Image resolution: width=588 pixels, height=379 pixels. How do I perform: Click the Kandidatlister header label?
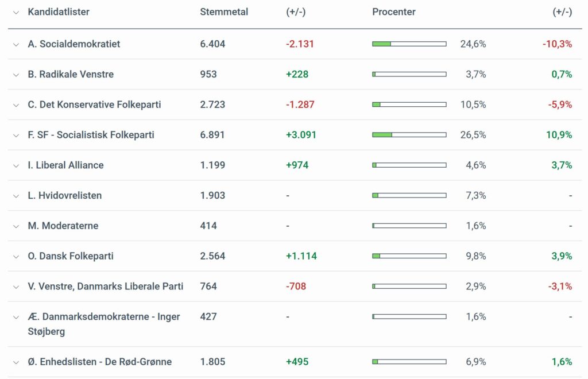(59, 12)
